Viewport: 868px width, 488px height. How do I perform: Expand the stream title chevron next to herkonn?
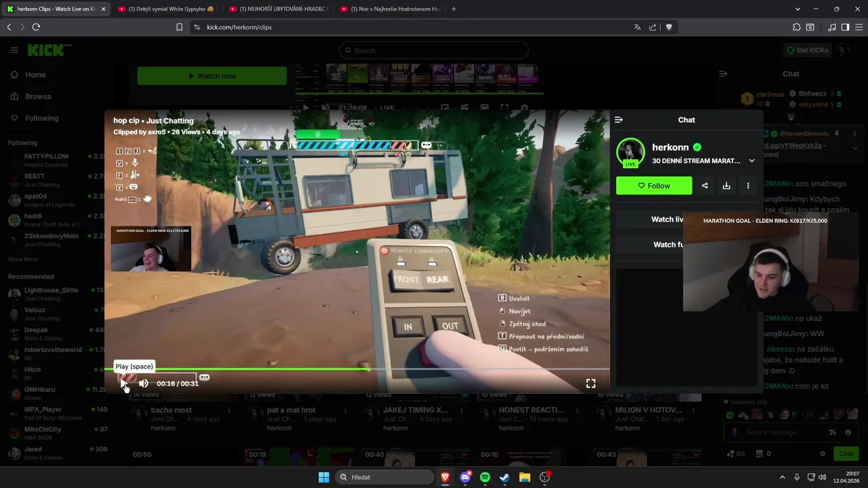click(x=751, y=161)
